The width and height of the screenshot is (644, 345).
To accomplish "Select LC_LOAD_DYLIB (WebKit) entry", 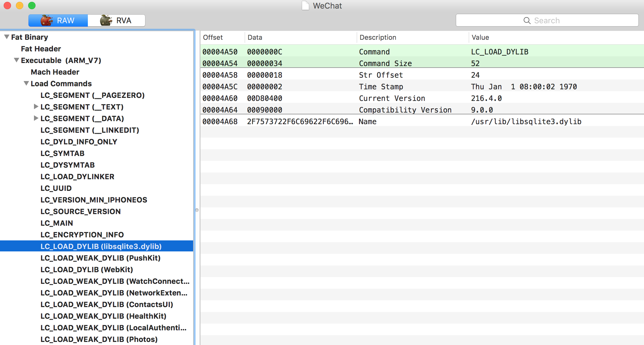I will tap(87, 269).
